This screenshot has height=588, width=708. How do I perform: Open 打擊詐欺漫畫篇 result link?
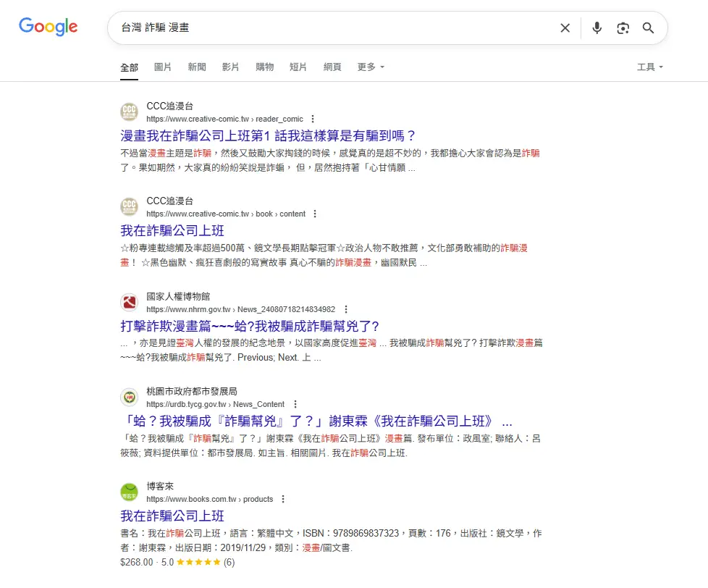click(250, 326)
